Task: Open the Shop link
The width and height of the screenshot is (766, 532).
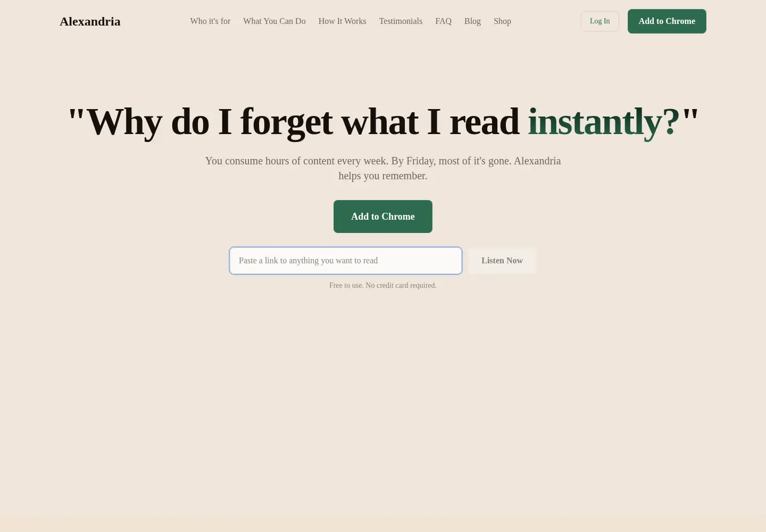Action: pos(502,21)
